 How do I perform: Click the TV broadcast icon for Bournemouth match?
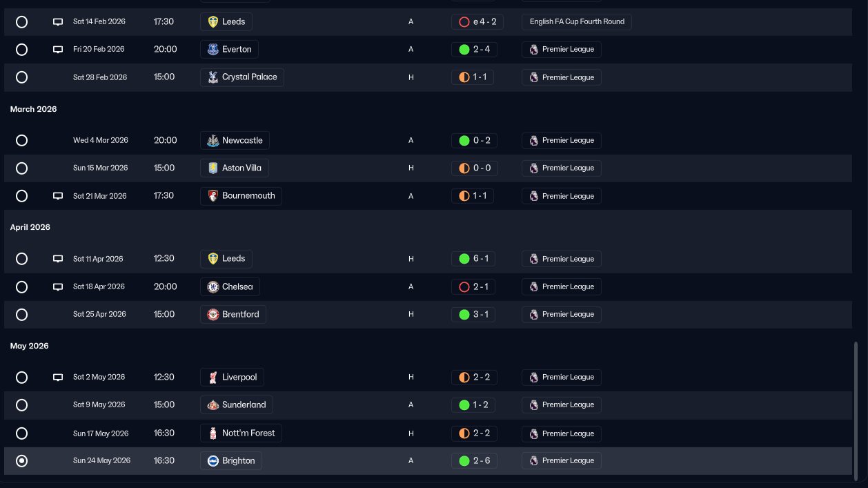pyautogui.click(x=58, y=196)
